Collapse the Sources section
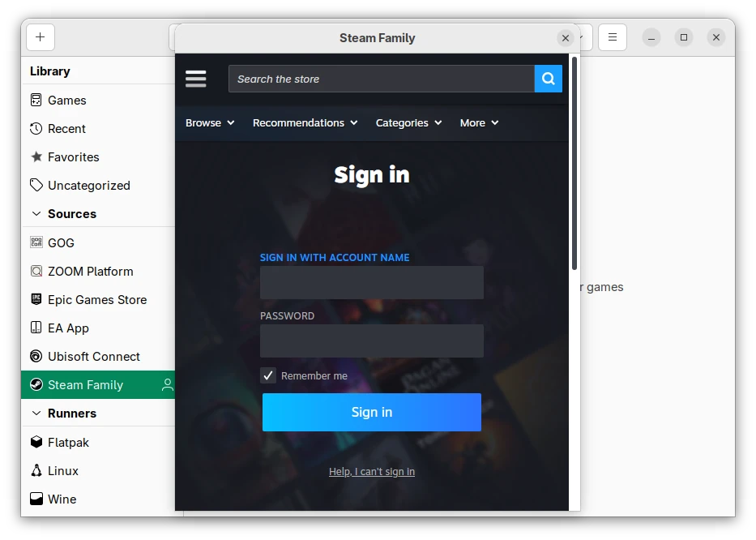The width and height of the screenshot is (756, 540). click(x=36, y=214)
